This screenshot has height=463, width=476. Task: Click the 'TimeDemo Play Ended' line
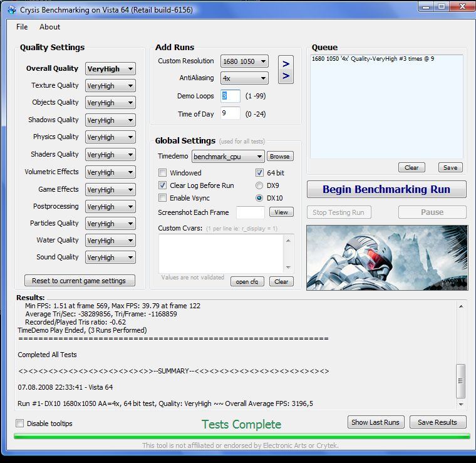pos(82,330)
